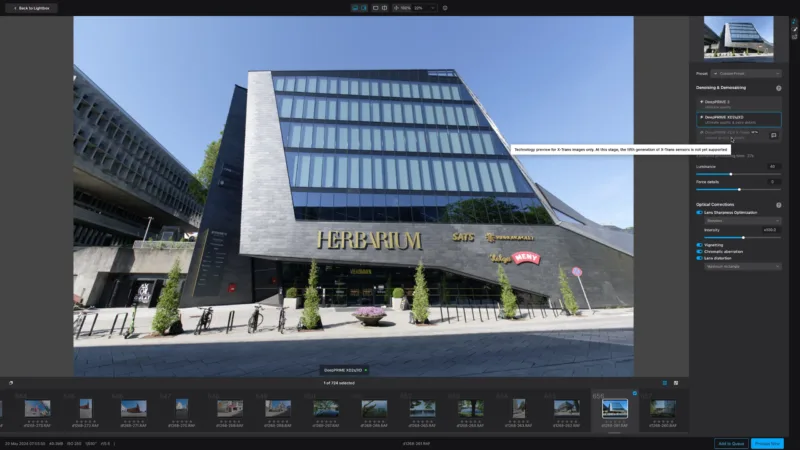Toggle Vignetting correction
Screen dimensions: 800x450
699,245
